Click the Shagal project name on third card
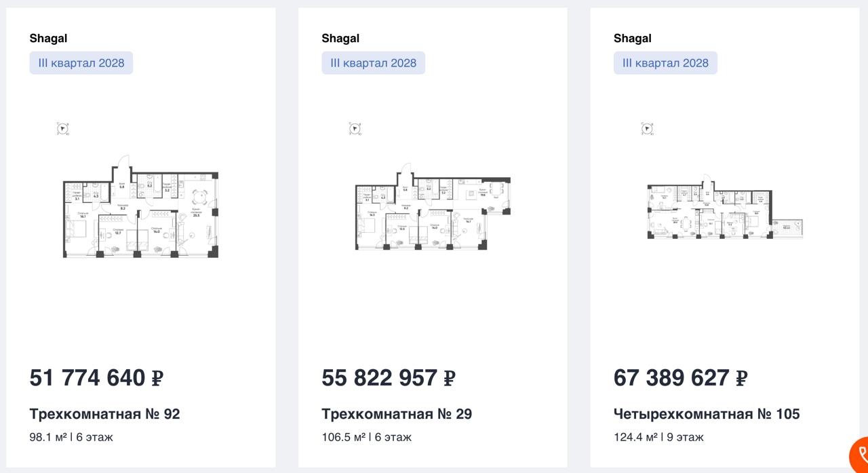 (633, 39)
